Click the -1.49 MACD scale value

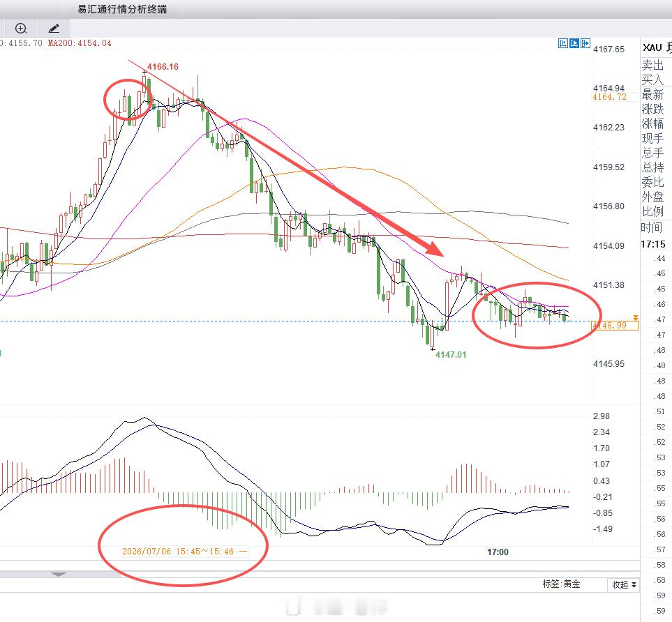(x=603, y=529)
